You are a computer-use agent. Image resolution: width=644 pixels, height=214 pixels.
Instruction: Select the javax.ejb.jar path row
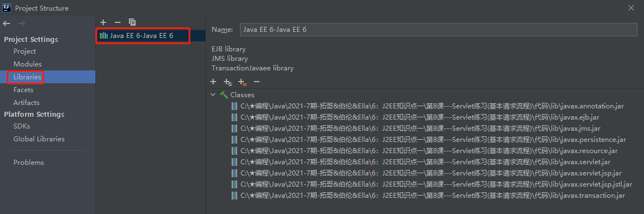(x=420, y=117)
